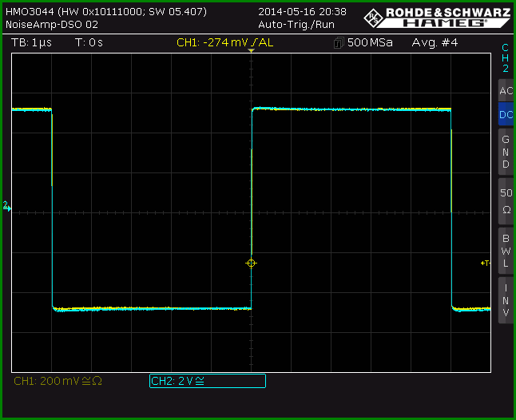Select the CH2: 2 V channel box
The height and width of the screenshot is (420, 516).
coord(208,381)
